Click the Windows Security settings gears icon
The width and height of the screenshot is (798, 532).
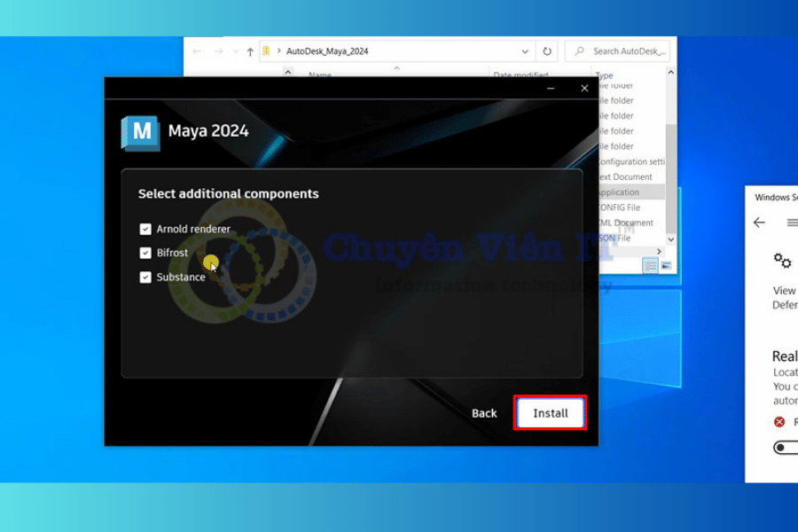(782, 260)
